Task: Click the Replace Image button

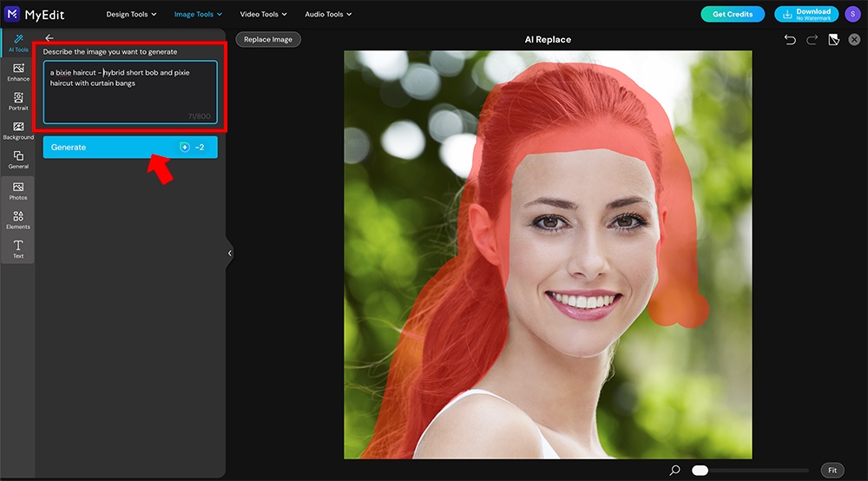Action: point(268,40)
